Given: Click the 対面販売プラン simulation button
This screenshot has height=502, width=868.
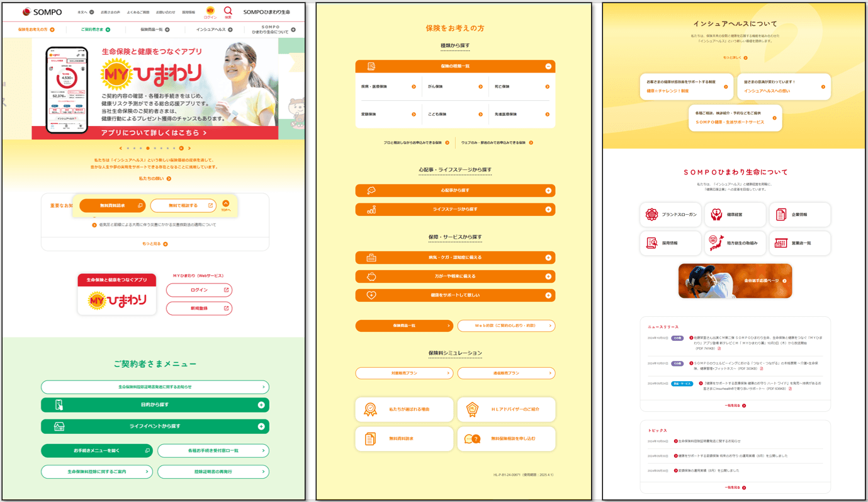Looking at the screenshot, I should [x=404, y=373].
